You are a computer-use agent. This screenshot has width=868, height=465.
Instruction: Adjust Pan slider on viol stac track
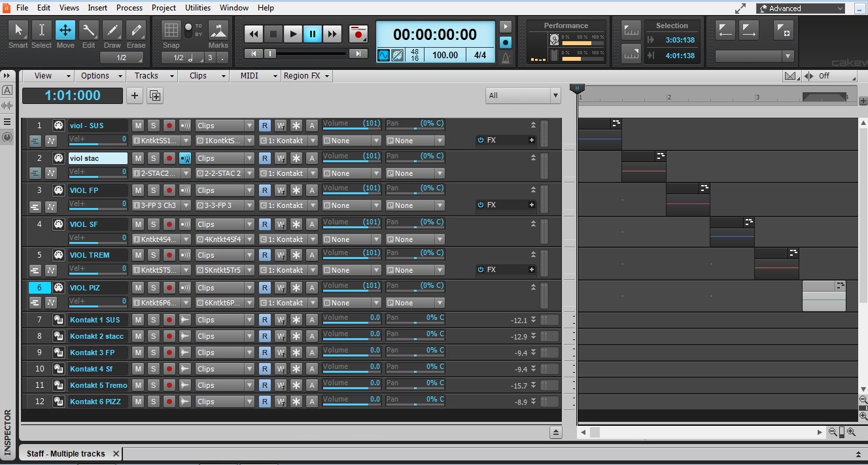[x=415, y=157]
